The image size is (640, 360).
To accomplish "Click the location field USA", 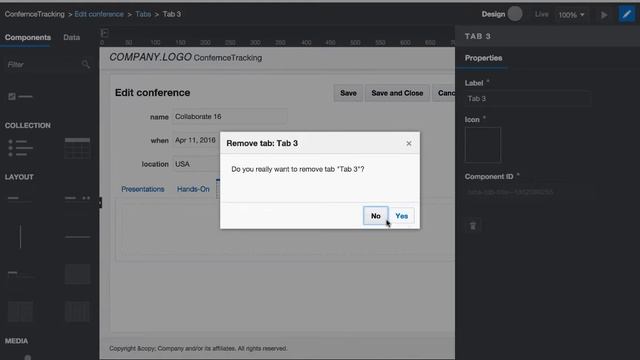I will tap(196, 164).
